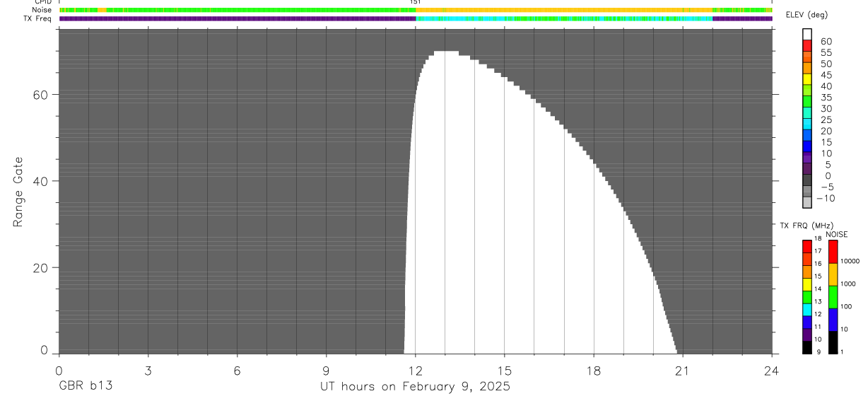Click the orange NOISE swatch between 1000 and 10000

click(833, 274)
